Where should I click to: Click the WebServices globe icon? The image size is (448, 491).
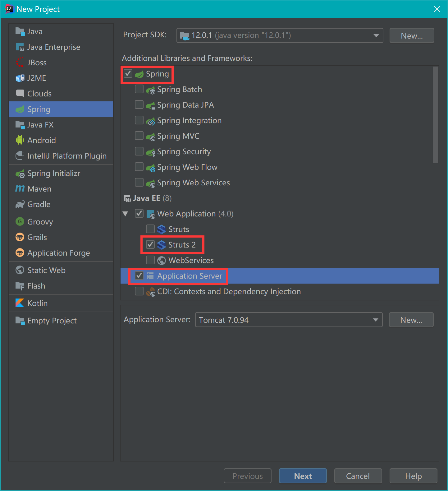pyautogui.click(x=162, y=260)
